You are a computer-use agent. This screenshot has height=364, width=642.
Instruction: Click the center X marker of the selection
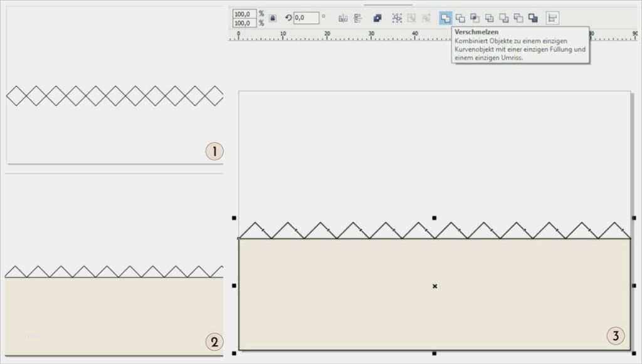(434, 286)
